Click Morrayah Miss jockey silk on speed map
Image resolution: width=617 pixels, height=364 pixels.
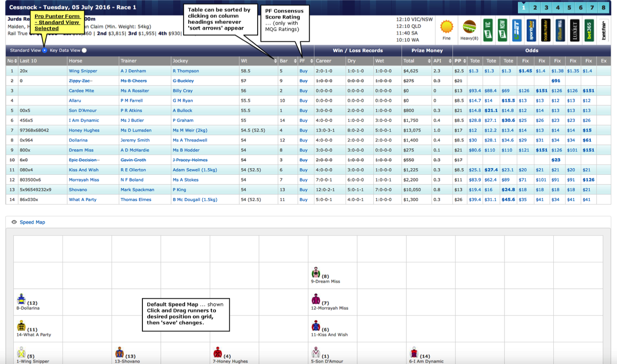[315, 299]
